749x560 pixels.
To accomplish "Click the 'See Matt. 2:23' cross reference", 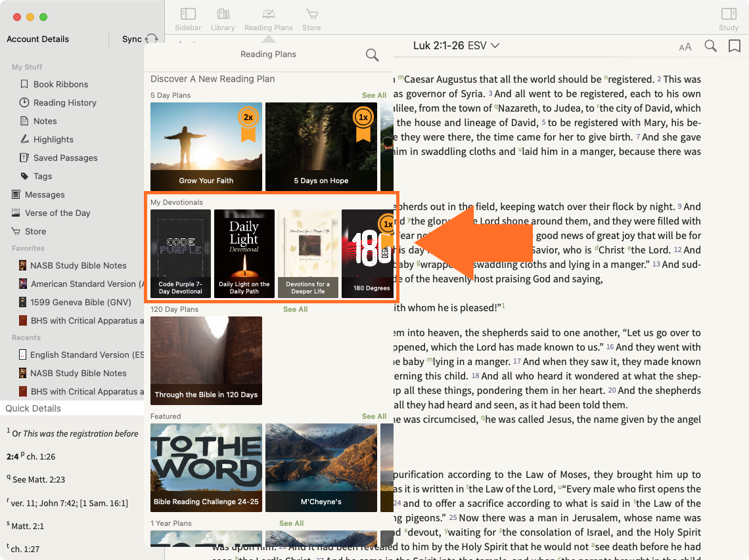I will tap(39, 480).
